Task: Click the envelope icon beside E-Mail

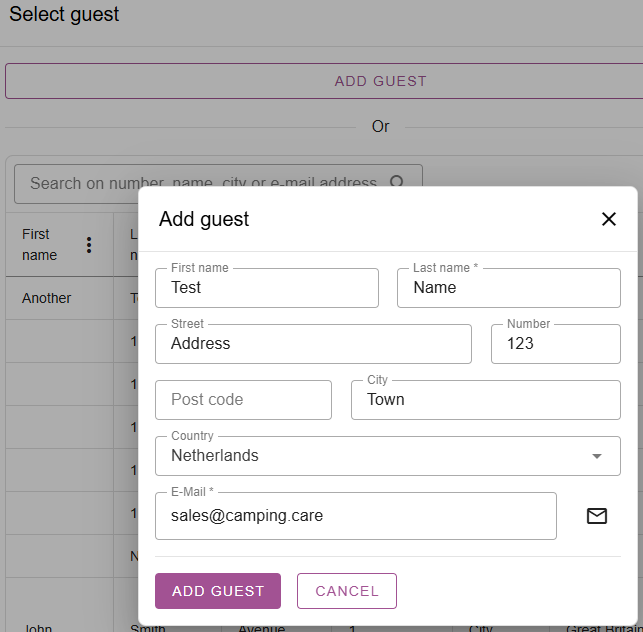Action: pyautogui.click(x=597, y=516)
